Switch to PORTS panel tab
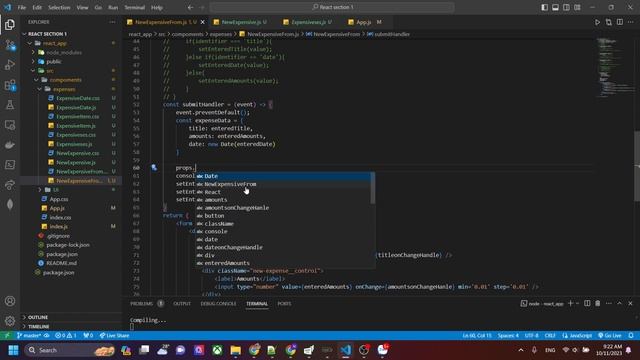Screen dimensions: 640x360 284,304
